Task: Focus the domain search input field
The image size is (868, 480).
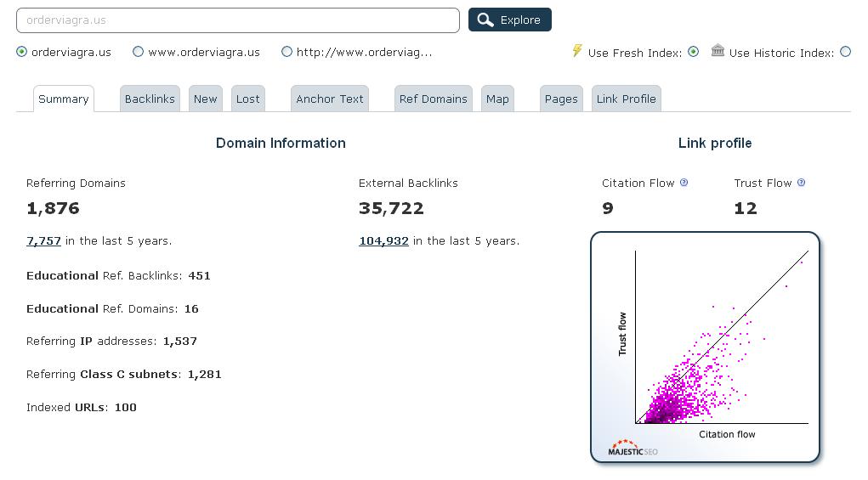Action: (238, 20)
